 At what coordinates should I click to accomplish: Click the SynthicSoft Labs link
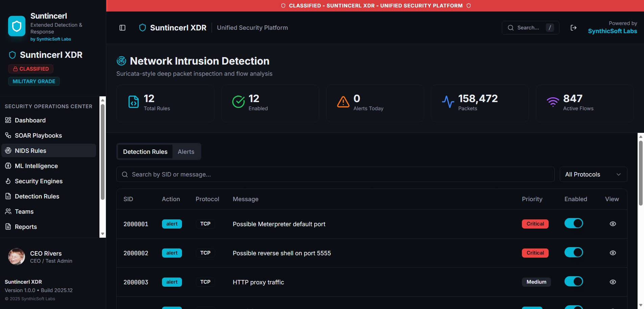(x=613, y=31)
